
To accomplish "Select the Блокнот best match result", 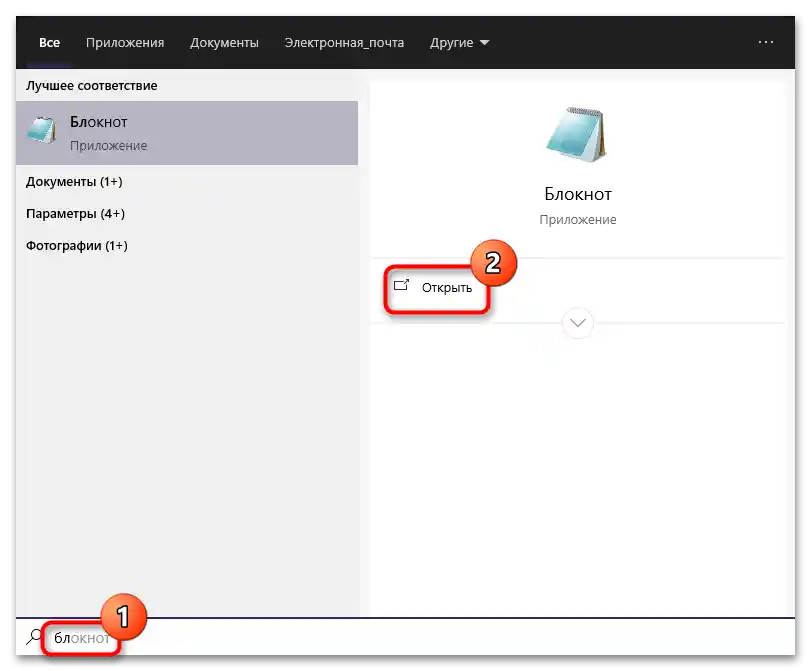I will click(187, 133).
